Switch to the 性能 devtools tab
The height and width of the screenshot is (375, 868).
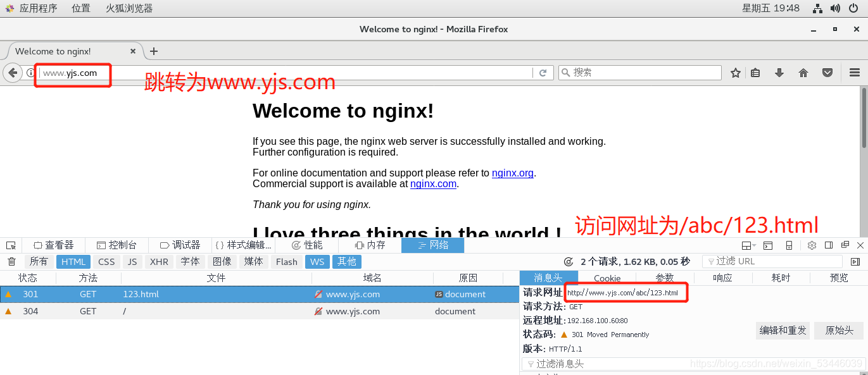[x=306, y=245]
